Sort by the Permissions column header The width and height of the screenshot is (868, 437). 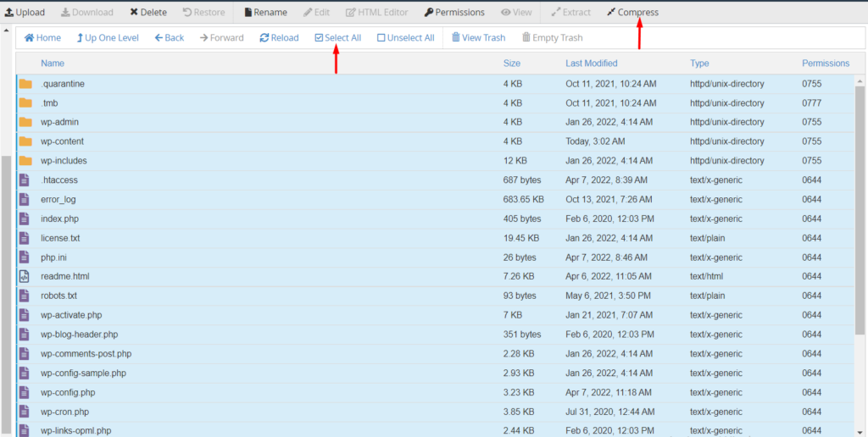(826, 64)
